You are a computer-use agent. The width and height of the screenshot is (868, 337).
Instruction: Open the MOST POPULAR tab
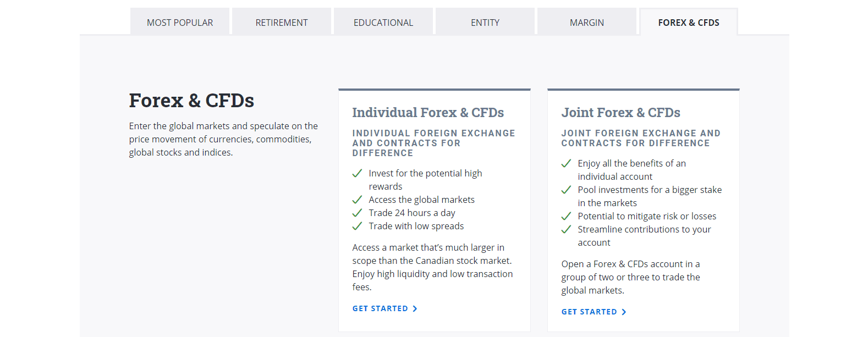tap(180, 22)
